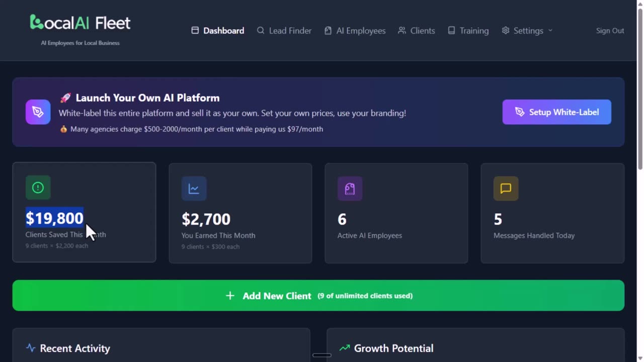Click '9 of unlimited clients used' text
This screenshot has width=644, height=362.
[x=365, y=296]
